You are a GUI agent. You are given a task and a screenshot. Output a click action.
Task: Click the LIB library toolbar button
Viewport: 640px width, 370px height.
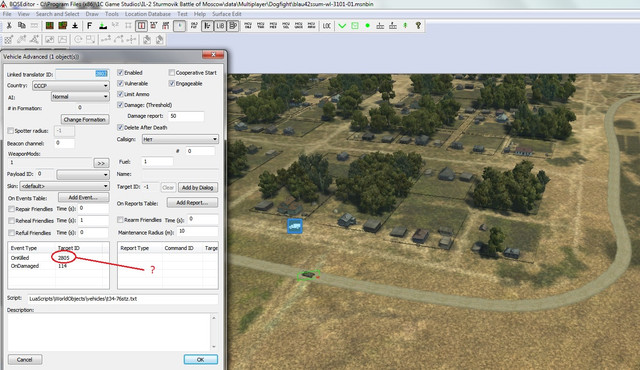220,26
